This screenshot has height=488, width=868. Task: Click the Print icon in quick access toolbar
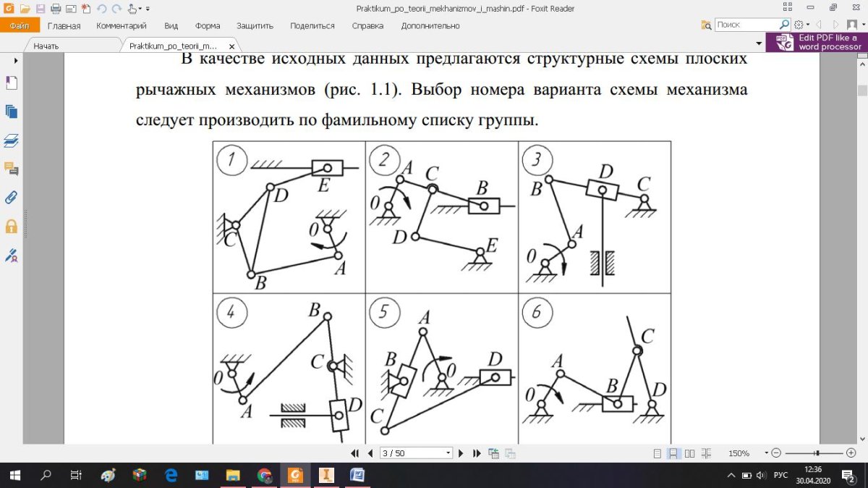click(x=55, y=9)
